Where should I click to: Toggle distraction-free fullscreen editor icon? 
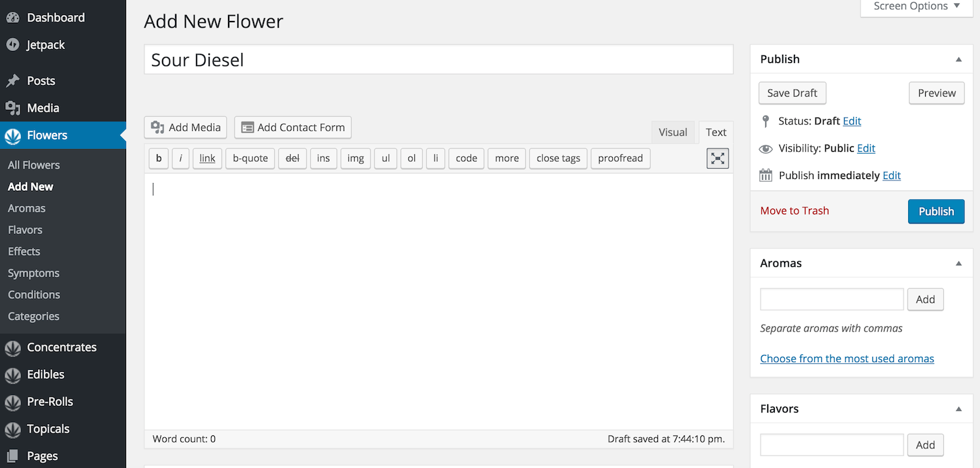pos(717,158)
